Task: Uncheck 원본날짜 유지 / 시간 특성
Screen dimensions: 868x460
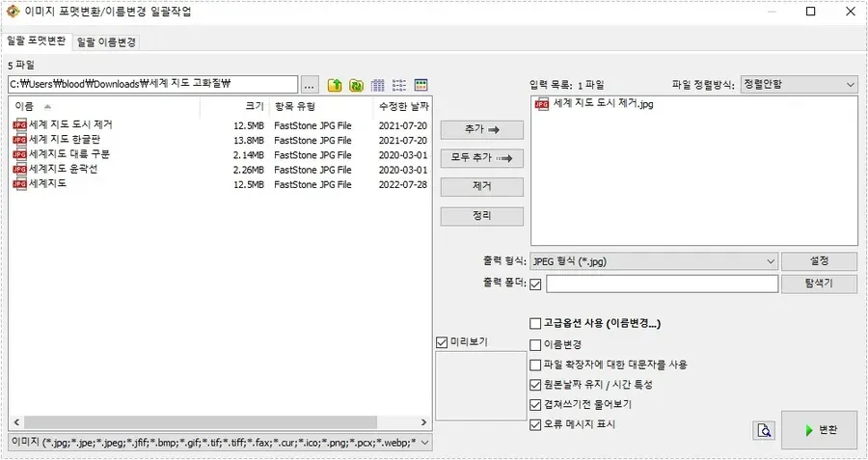Action: tap(535, 385)
